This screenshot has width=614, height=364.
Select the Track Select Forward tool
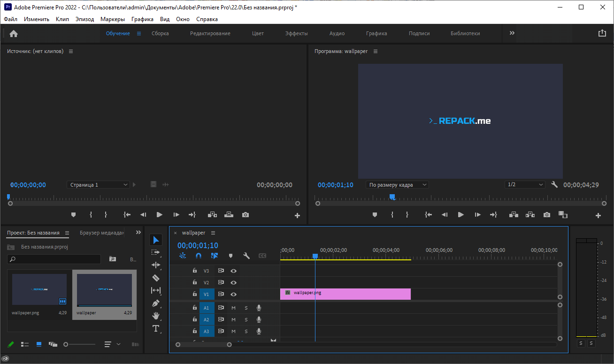coord(156,252)
